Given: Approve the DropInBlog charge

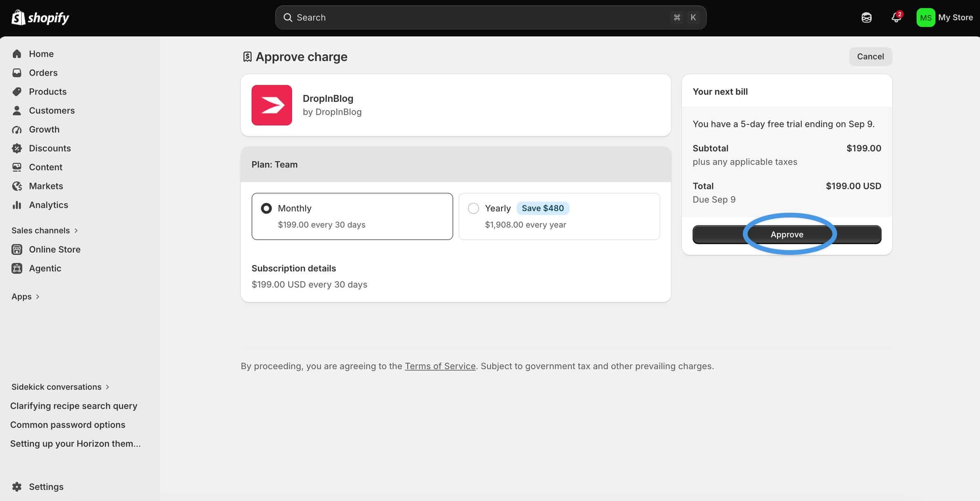Looking at the screenshot, I should coord(786,234).
